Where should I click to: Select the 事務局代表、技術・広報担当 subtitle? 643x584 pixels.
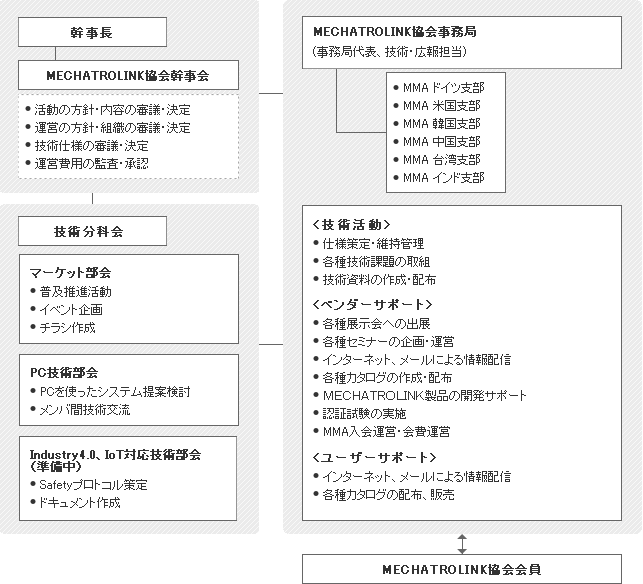tap(390, 52)
